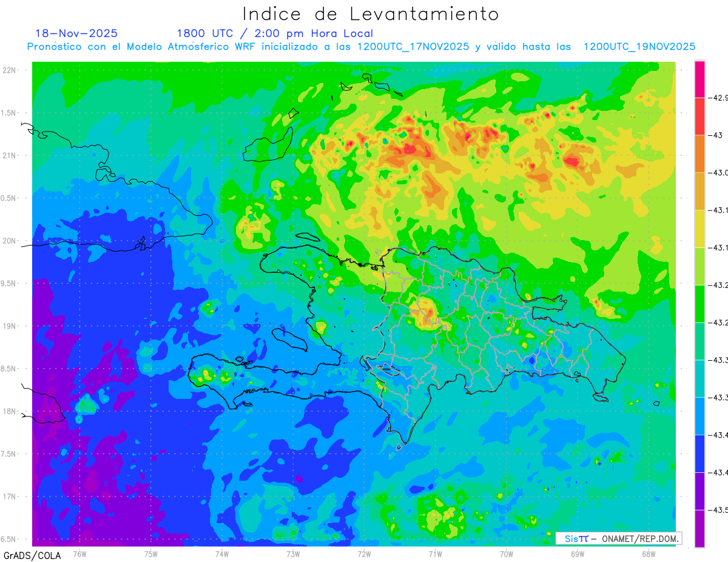Click the "22N" latitude label
The image size is (728, 562).
[8, 70]
